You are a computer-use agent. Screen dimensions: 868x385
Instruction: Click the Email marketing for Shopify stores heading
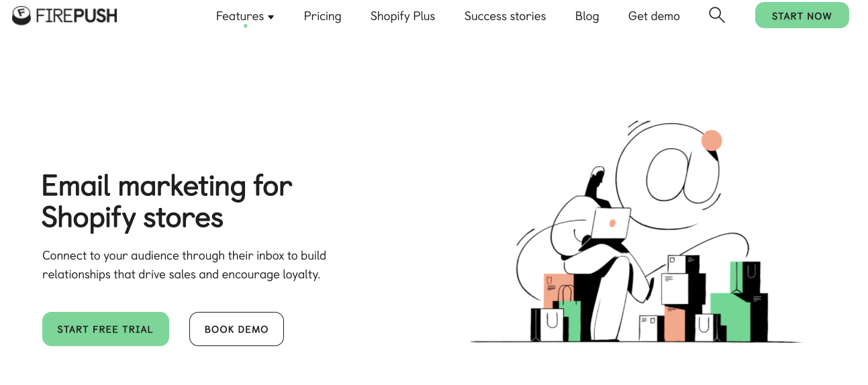tap(167, 201)
